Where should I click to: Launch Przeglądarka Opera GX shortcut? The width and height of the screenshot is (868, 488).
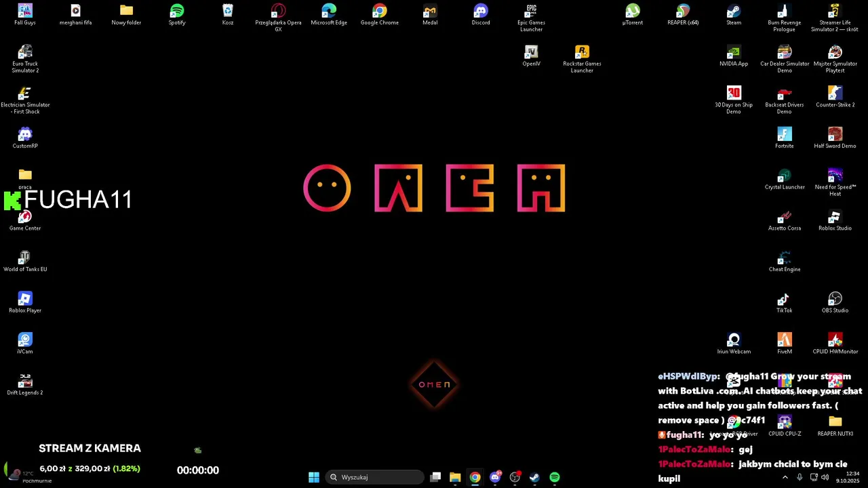(278, 18)
